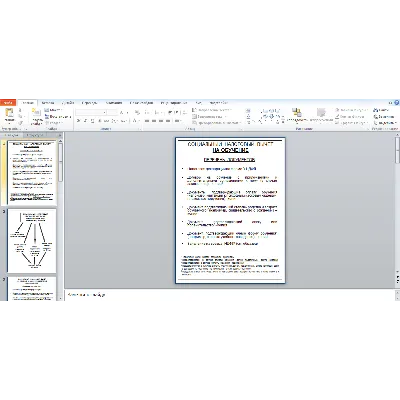The height and width of the screenshot is (400, 400).
Task: Clear all formatting icon
Action: pos(137,112)
